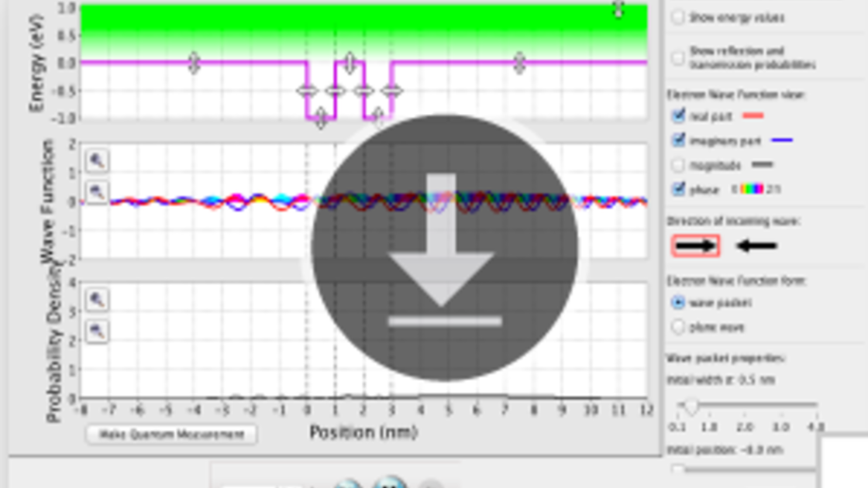Zoom in on the Probability Density plot
Viewport: 868px width, 488px height.
pyautogui.click(x=97, y=301)
